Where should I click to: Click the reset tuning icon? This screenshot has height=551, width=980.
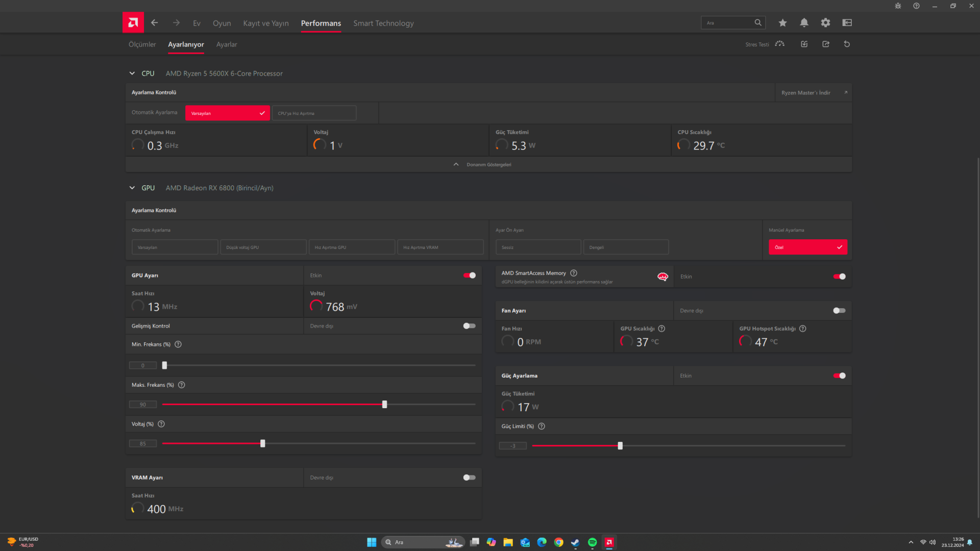(847, 44)
